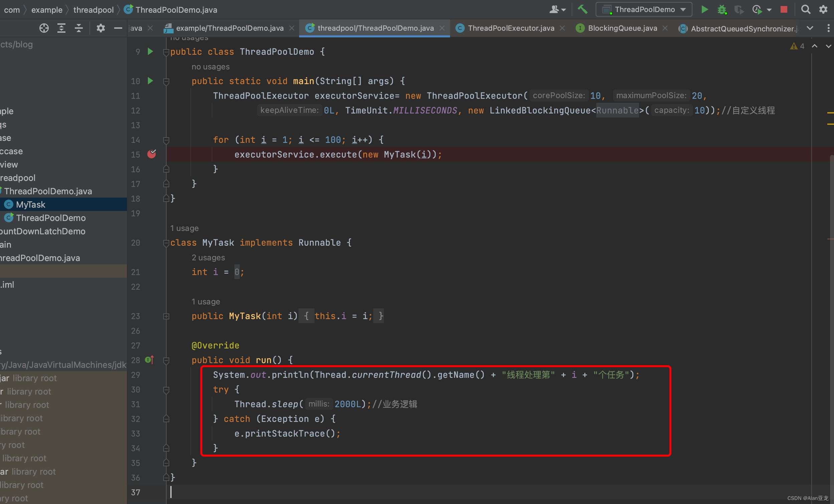Image resolution: width=834 pixels, height=504 pixels.
Task: Select opened file crosshair locate icon
Action: pyautogui.click(x=44, y=28)
